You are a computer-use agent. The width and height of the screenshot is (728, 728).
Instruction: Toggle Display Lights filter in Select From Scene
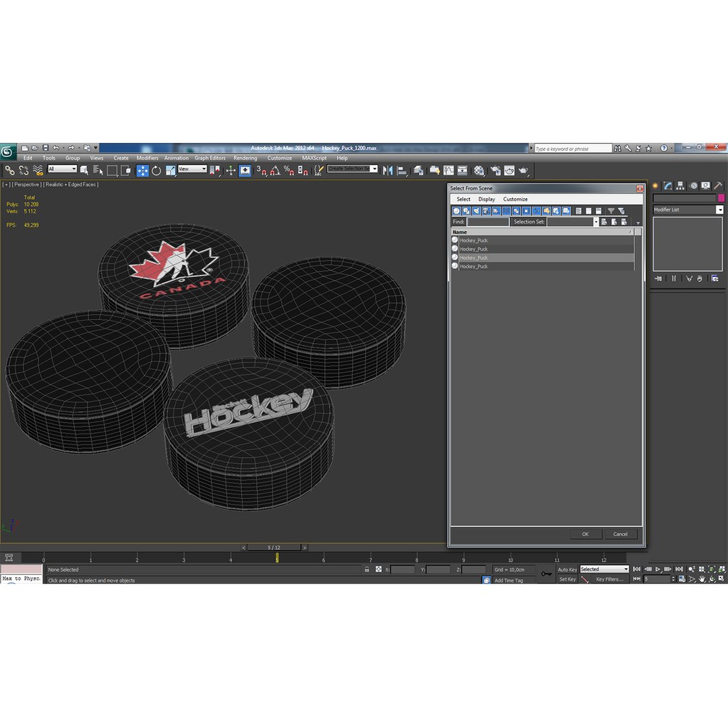click(477, 211)
